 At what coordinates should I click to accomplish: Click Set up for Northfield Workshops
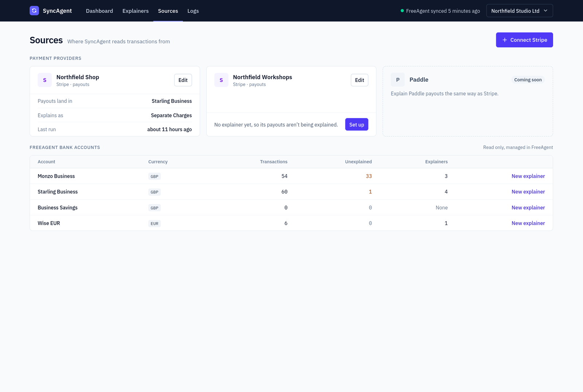(357, 125)
